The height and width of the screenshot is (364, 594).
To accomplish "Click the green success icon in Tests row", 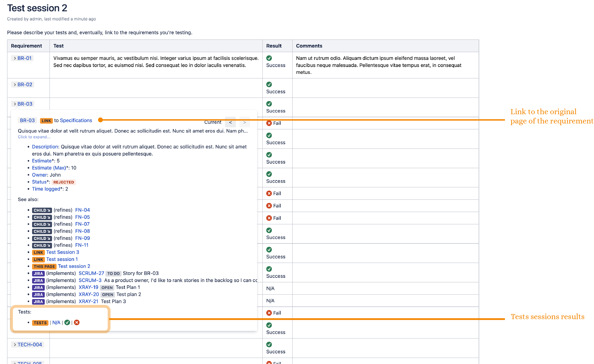I will [x=67, y=323].
